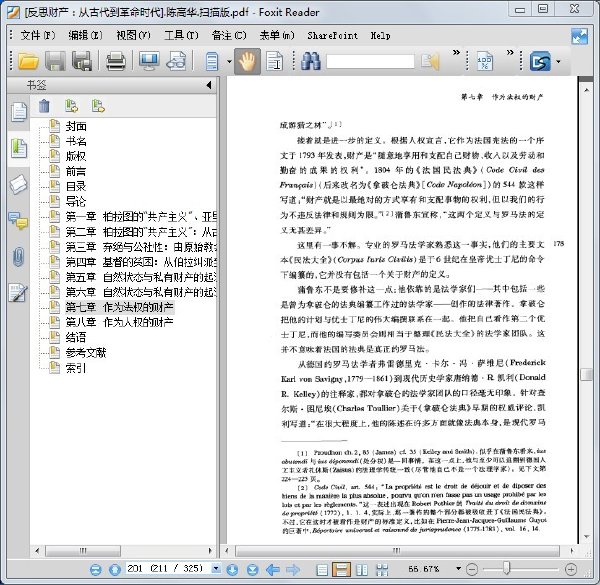
Task: Open the Signatures pen panel in sidebar
Action: tap(18, 293)
